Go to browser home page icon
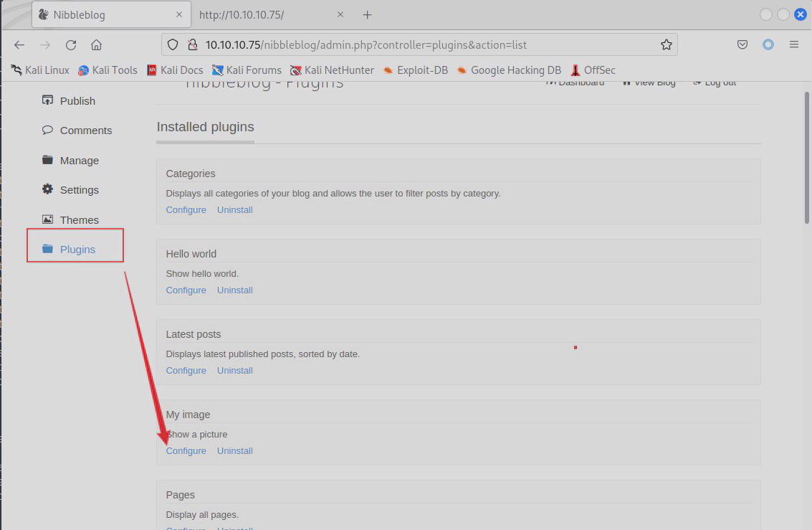The width and height of the screenshot is (812, 530). click(x=97, y=44)
